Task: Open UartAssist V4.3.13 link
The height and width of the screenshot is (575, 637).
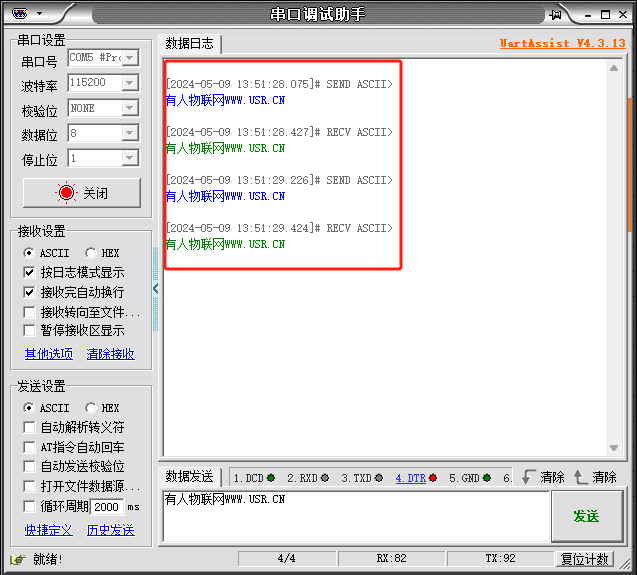Action: (563, 43)
